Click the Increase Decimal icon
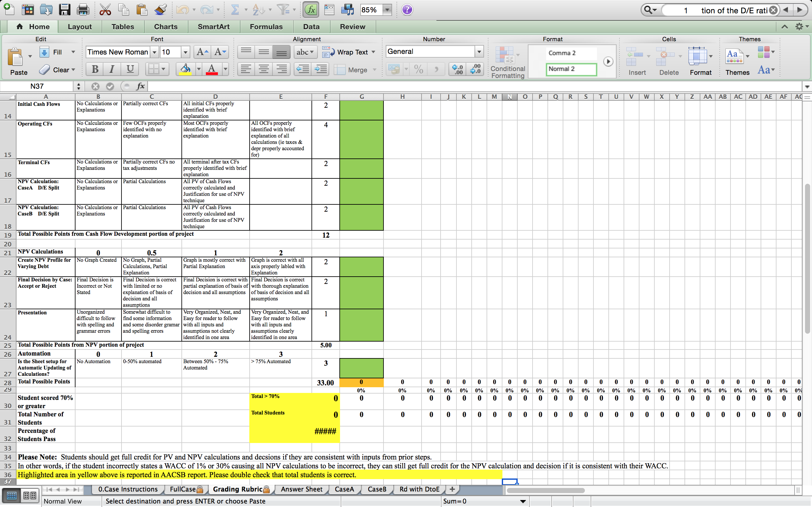Image resolution: width=812 pixels, height=507 pixels. click(457, 69)
